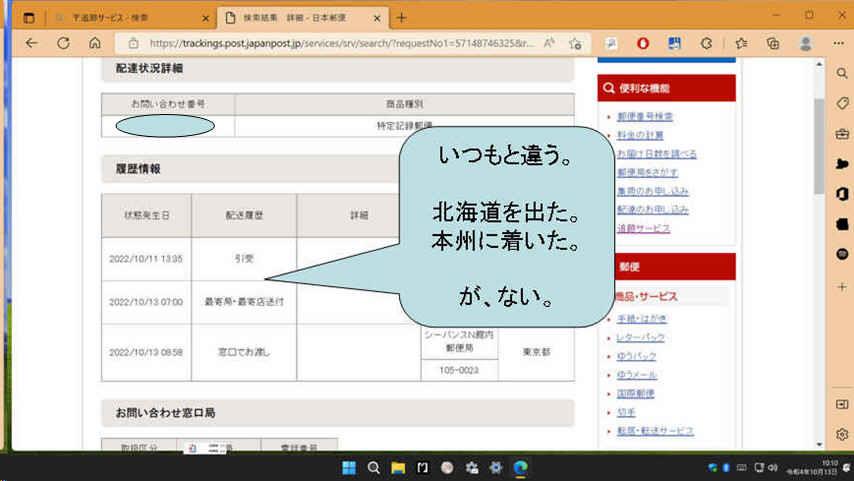Open the sidebar Shopping tag icon
This screenshot has height=481, width=854.
pyautogui.click(x=842, y=103)
